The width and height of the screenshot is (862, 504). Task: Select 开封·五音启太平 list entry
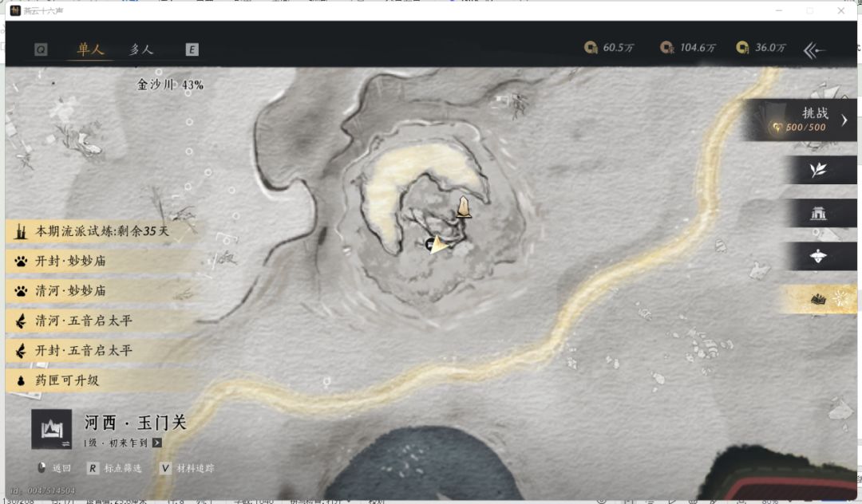tap(103, 351)
